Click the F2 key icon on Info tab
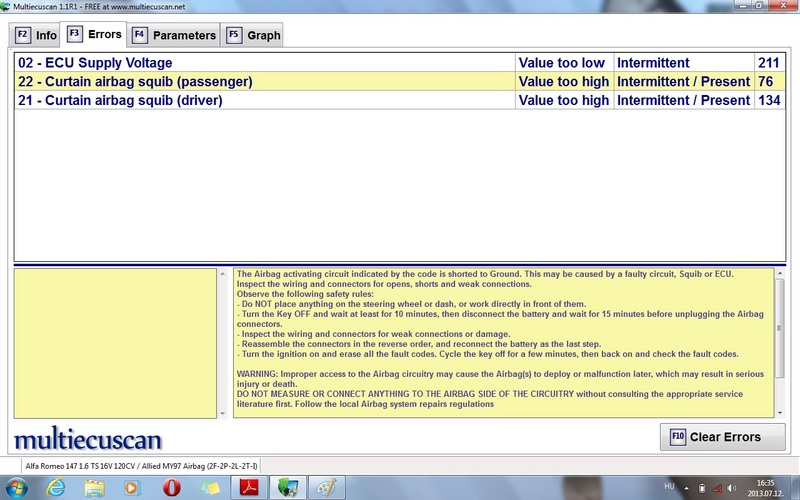Image resolution: width=800 pixels, height=500 pixels. 22,35
